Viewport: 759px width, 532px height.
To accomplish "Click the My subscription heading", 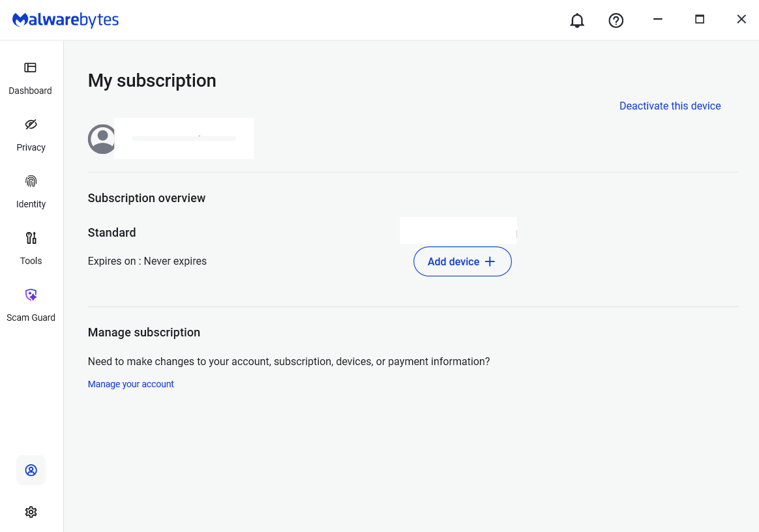I will tap(152, 80).
